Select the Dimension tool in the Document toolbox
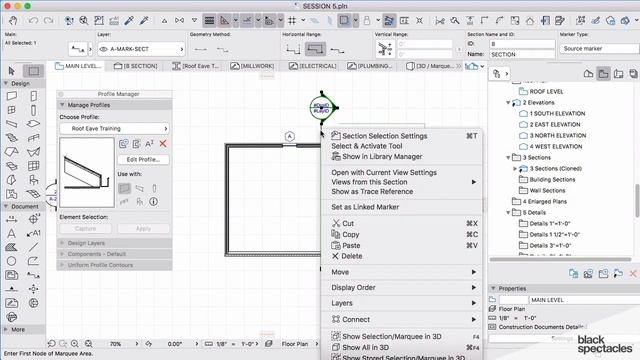Screen dimensions: 640x360 pyautogui.click(x=11, y=220)
